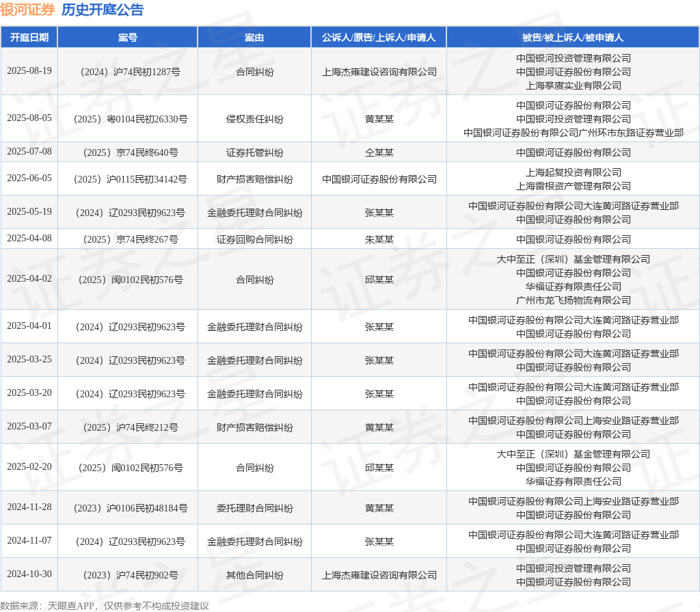Click the 历史开庭公告 heading
Image resolution: width=700 pixels, height=612 pixels.
click(x=103, y=10)
